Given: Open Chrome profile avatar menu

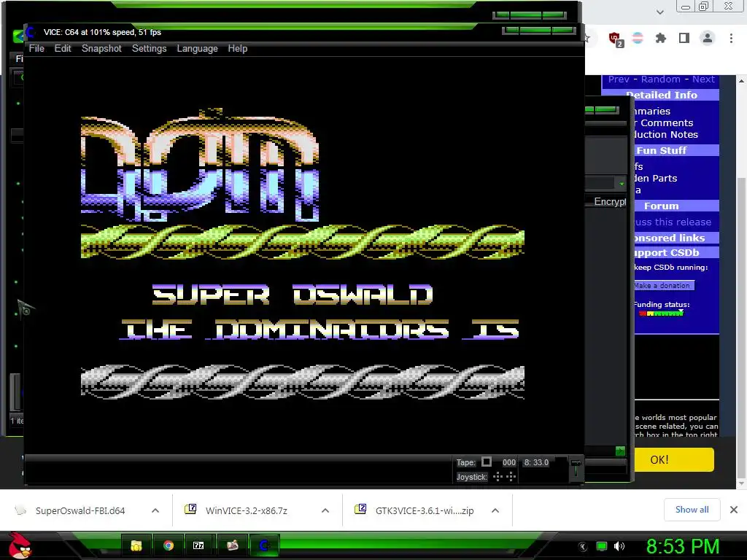Looking at the screenshot, I should (708, 38).
